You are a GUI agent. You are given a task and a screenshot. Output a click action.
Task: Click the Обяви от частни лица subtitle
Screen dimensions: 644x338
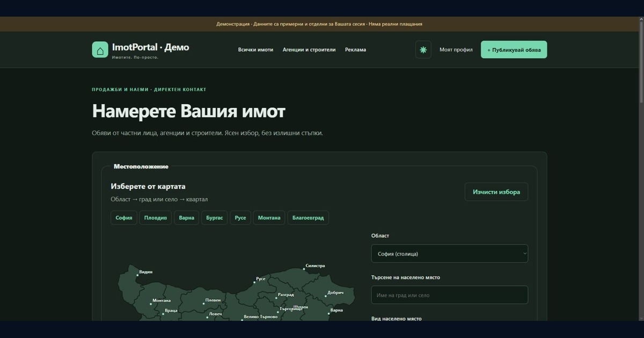pyautogui.click(x=208, y=133)
